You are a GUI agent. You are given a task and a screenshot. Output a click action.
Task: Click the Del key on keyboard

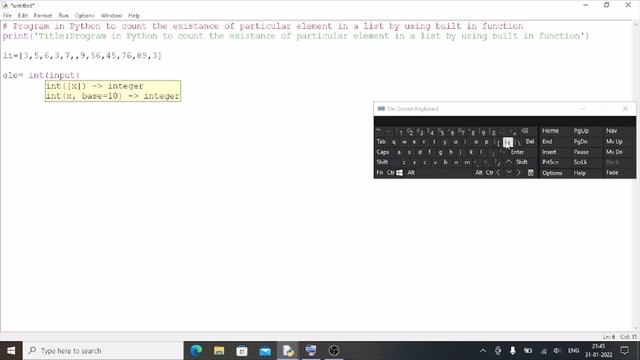click(530, 142)
